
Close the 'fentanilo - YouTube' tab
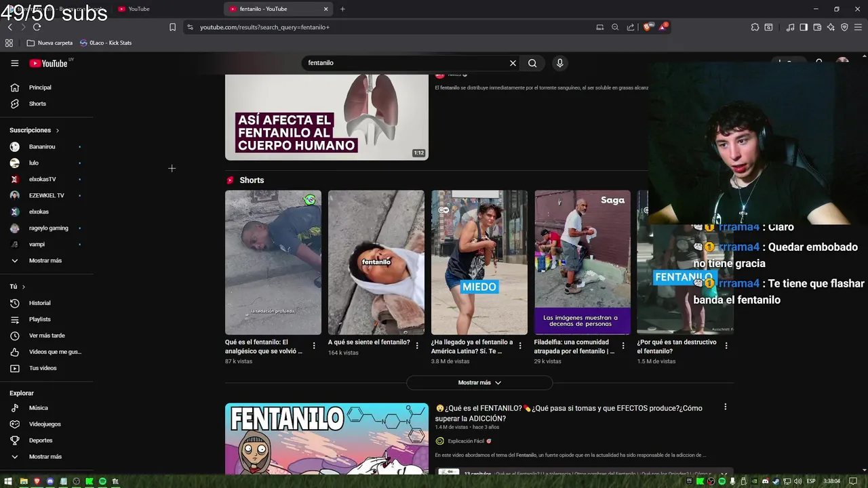tap(325, 9)
